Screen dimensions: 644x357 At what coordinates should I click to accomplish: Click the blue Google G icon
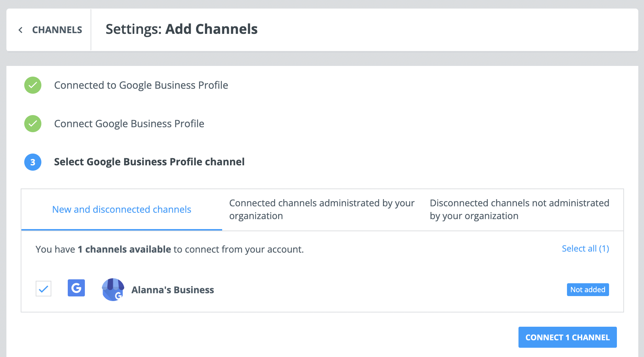point(76,288)
